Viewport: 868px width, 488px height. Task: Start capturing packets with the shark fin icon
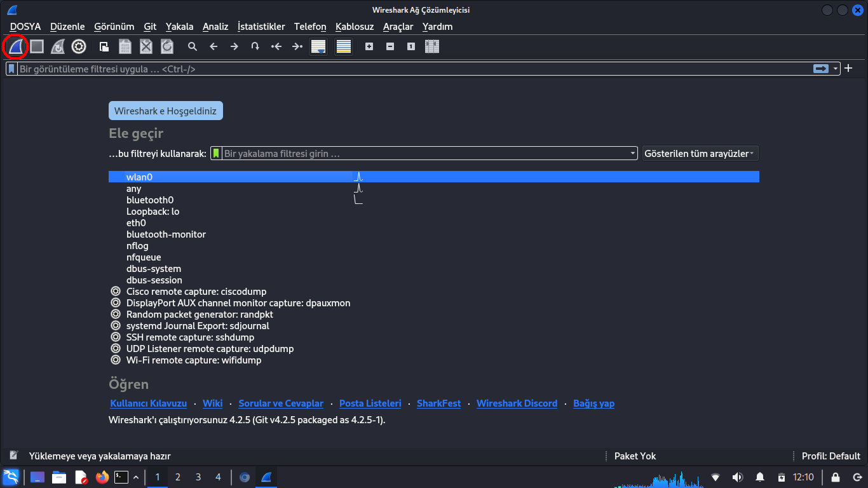16,46
